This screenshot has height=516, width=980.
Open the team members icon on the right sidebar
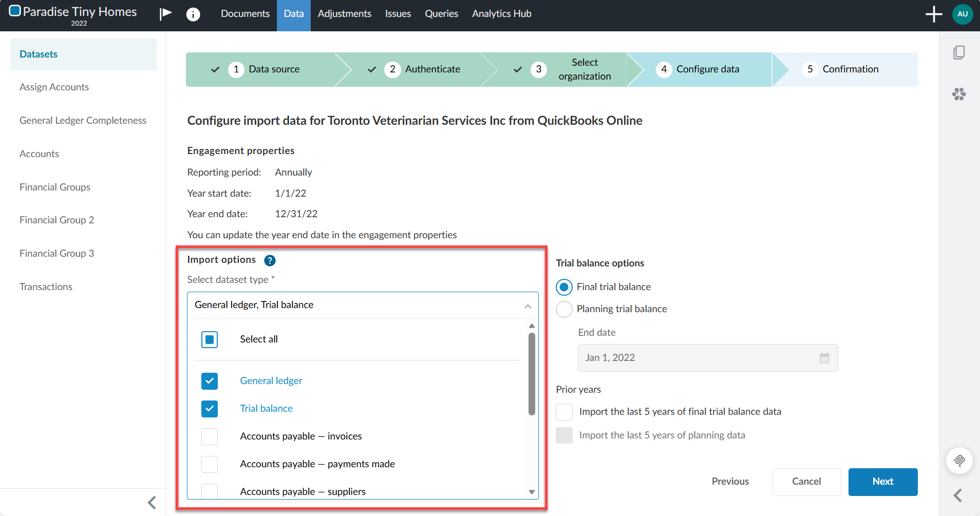[x=959, y=94]
